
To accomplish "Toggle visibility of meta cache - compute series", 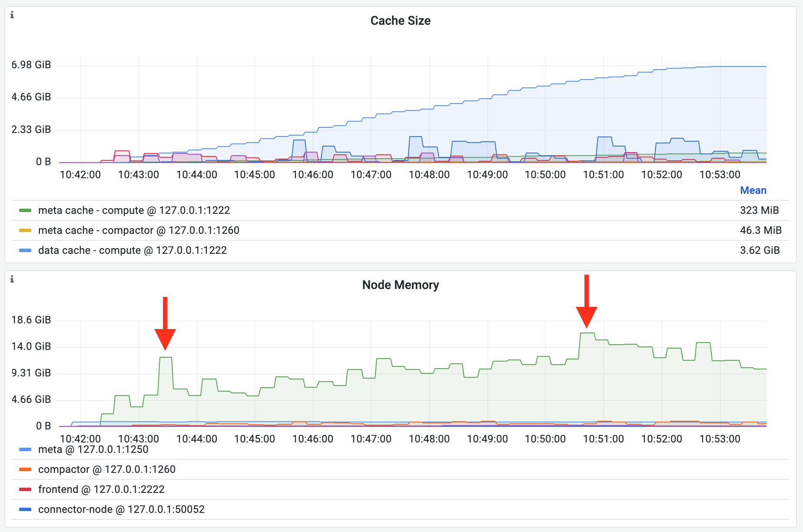I will pos(134,210).
